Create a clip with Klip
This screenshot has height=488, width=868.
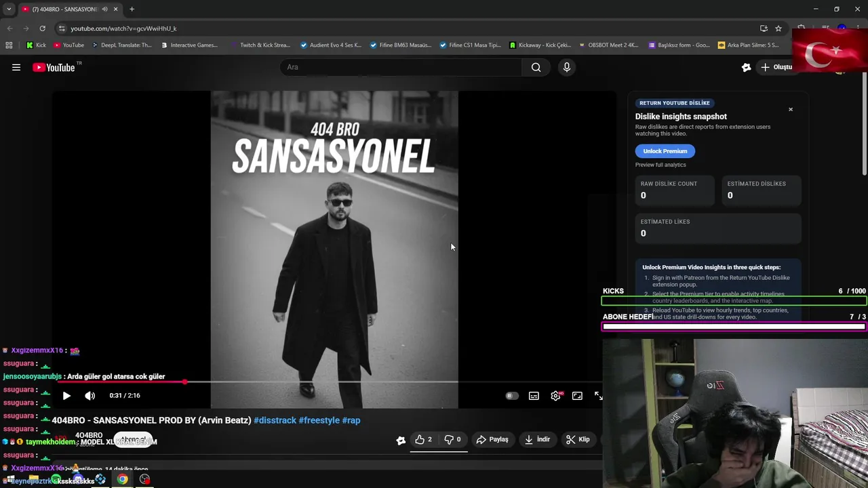pyautogui.click(x=578, y=439)
